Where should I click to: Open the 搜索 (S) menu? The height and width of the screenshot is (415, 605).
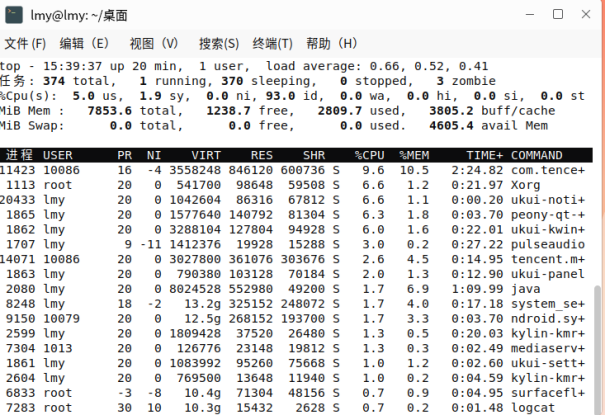(219, 44)
